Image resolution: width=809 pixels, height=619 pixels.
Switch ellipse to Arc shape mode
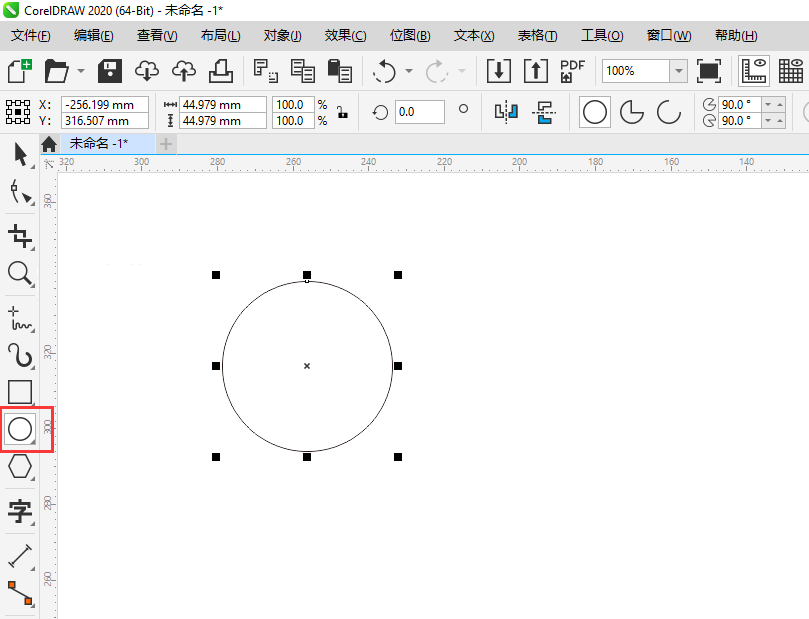[x=667, y=112]
